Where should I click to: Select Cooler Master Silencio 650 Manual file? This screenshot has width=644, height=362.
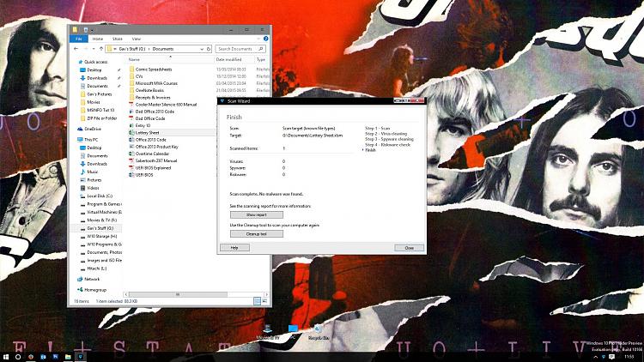(166, 105)
